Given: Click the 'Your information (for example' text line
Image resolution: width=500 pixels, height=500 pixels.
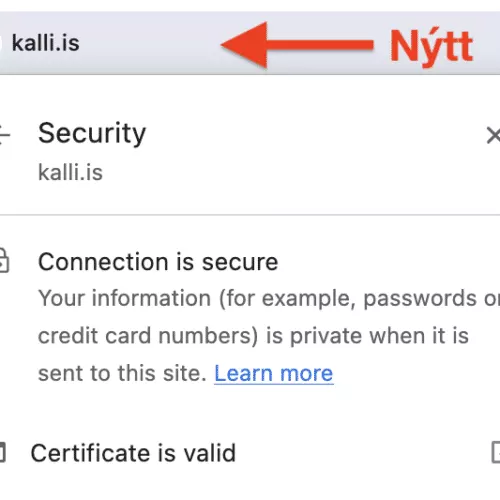Looking at the screenshot, I should (x=269, y=298).
